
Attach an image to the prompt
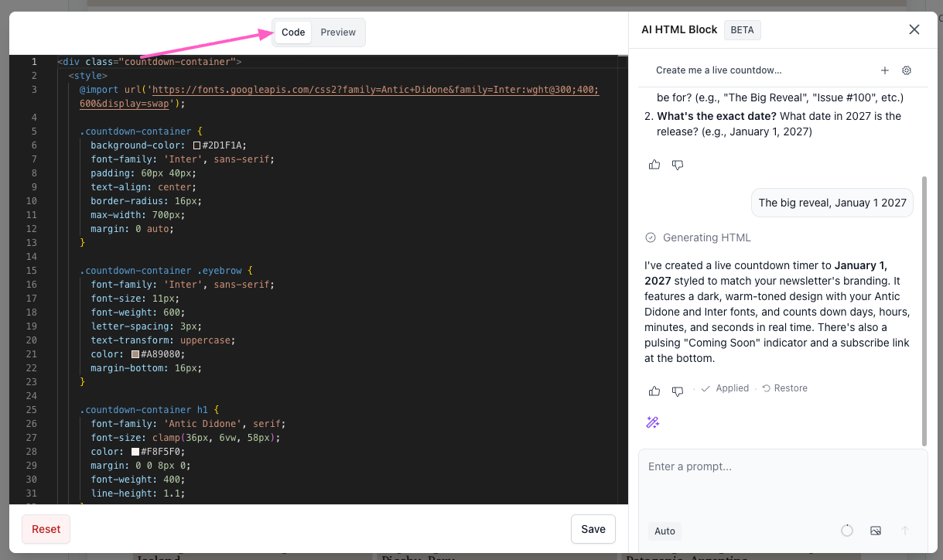876,531
